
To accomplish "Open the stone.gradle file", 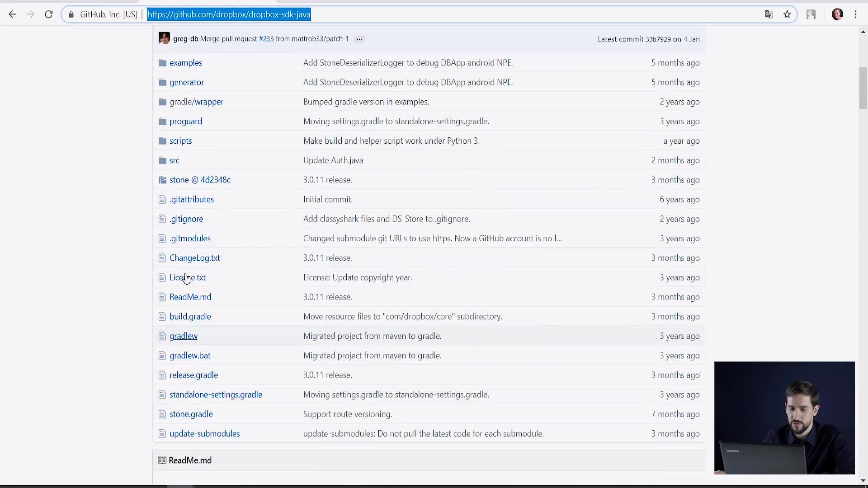I will pos(191,414).
